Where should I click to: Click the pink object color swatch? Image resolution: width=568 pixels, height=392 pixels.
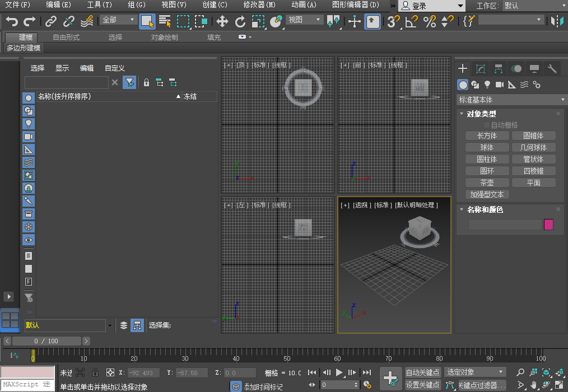coord(548,225)
